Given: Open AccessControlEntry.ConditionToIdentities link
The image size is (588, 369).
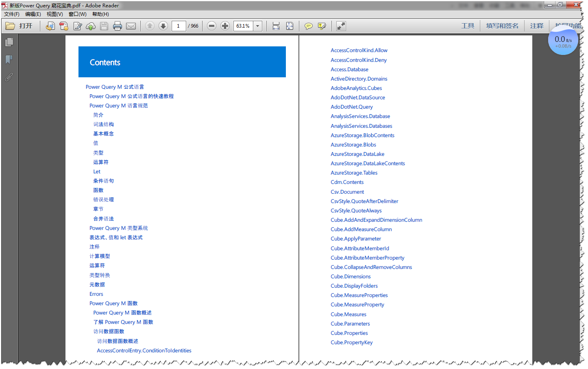Looking at the screenshot, I should click(144, 351).
